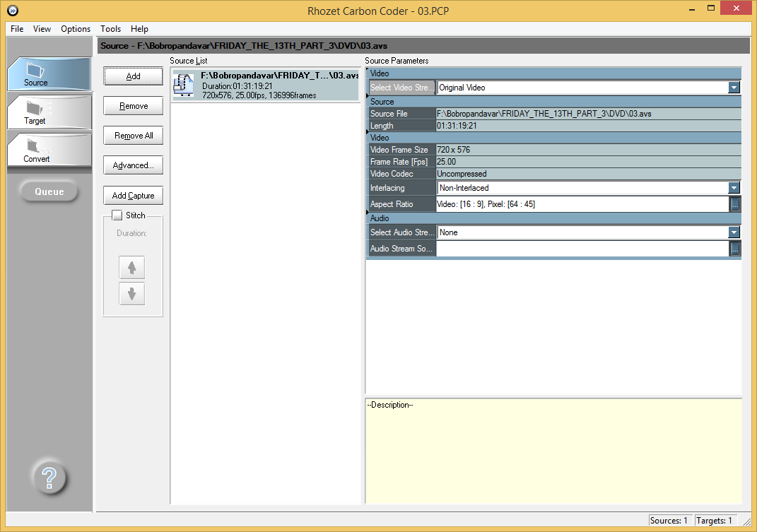Expand the Original Video stream dropdown
The width and height of the screenshot is (757, 532).
click(x=734, y=88)
